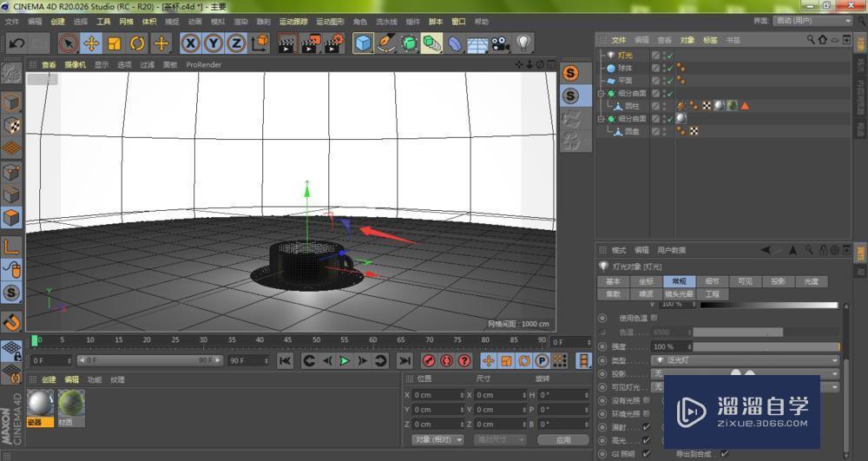Collapse the first 细分曲面 object
Screen dimensions: 868x461
pos(601,94)
